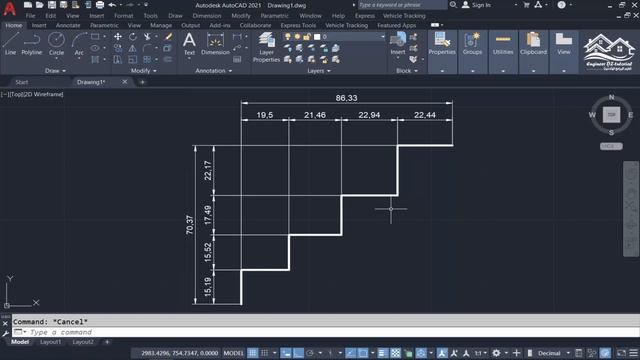Open the 1:1 annotation scale dropdown
This screenshot has width=640, height=360.
coord(480,353)
